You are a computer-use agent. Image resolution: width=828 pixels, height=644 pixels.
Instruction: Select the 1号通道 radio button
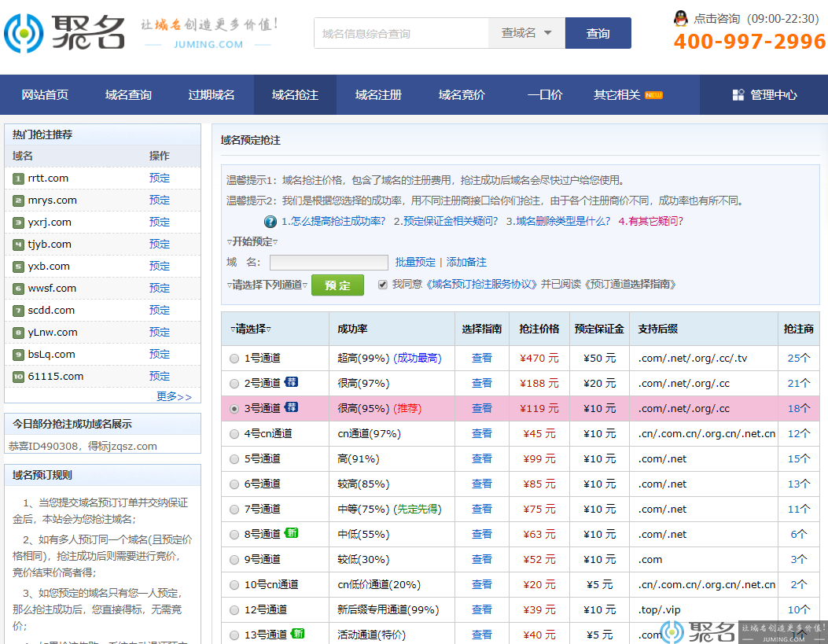234,359
